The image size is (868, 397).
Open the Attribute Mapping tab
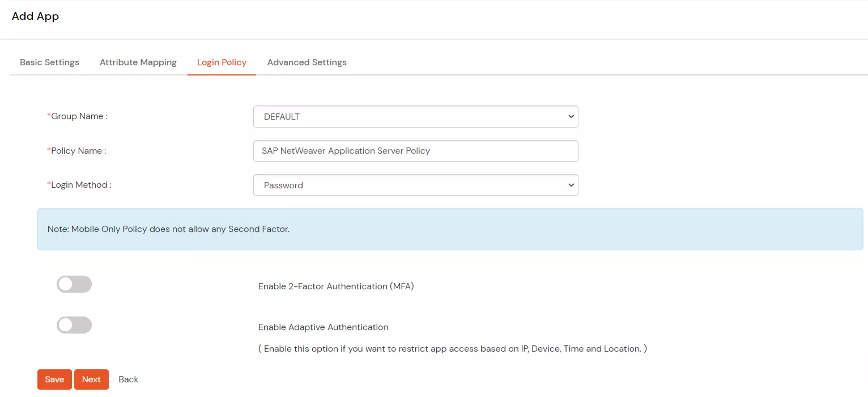pos(138,62)
